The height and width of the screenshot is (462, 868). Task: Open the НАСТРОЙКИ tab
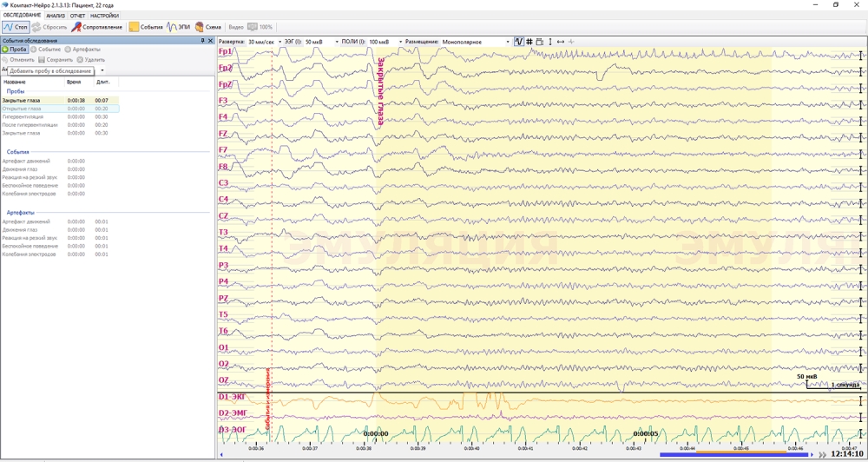click(104, 16)
